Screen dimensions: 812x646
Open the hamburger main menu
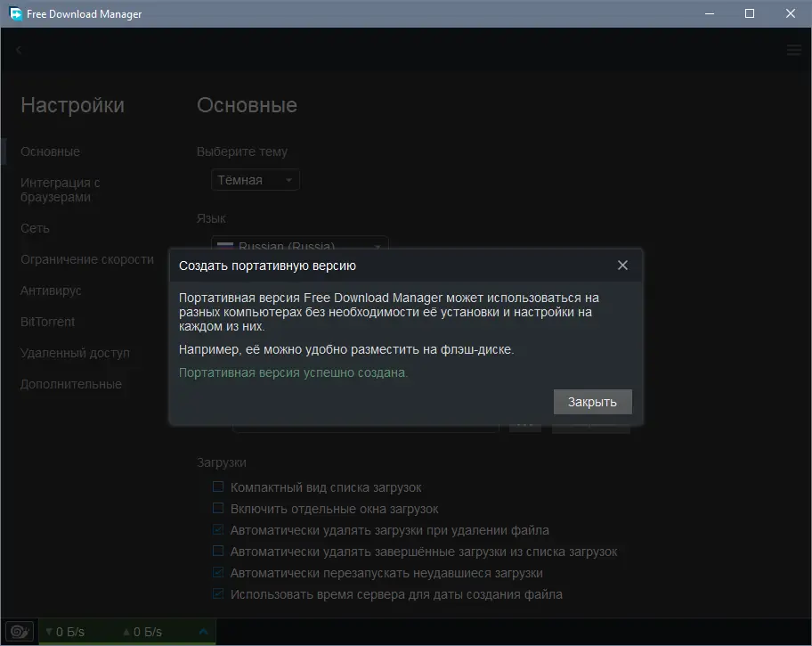point(794,50)
